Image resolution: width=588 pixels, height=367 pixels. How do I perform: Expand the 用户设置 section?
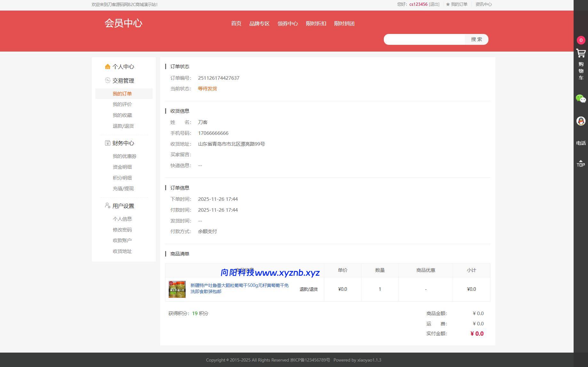tap(123, 206)
